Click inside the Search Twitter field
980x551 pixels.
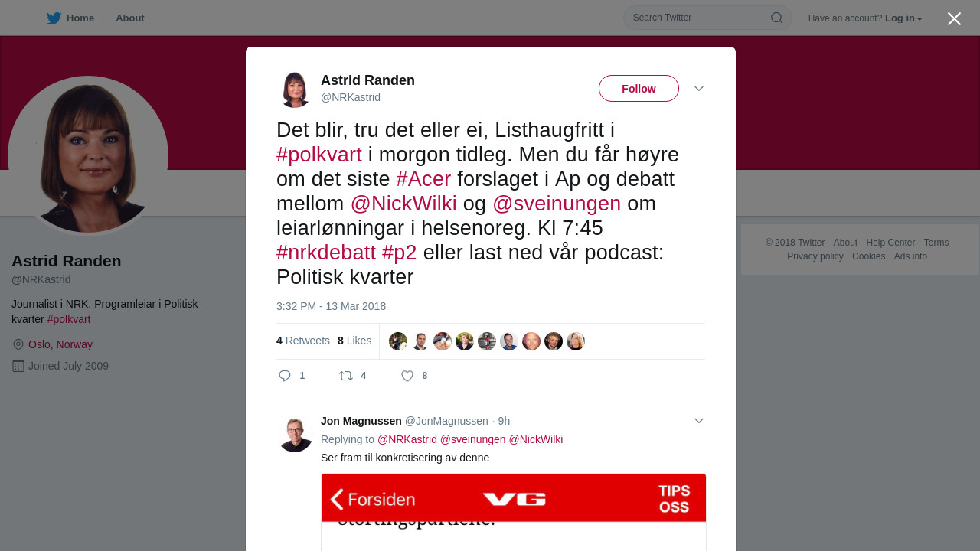[x=697, y=18]
